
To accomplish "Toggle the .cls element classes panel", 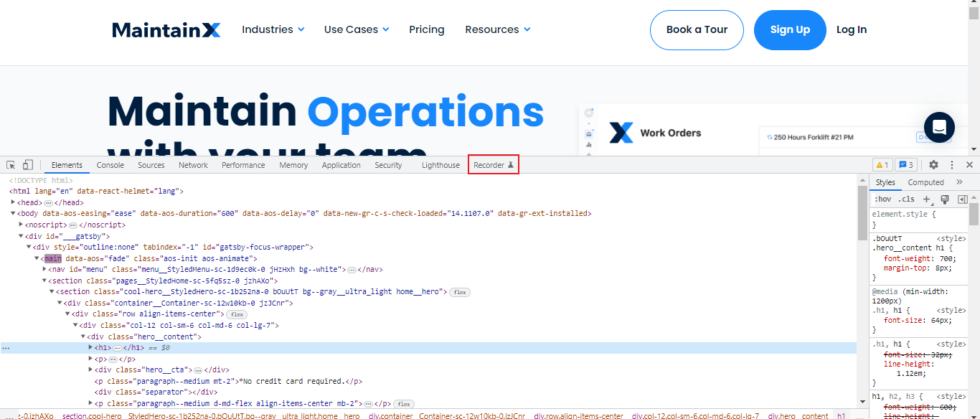I will pyautogui.click(x=907, y=199).
